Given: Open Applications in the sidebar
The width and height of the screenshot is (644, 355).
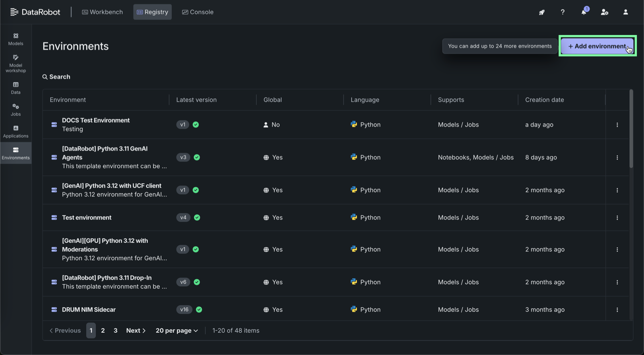Looking at the screenshot, I should tap(16, 132).
